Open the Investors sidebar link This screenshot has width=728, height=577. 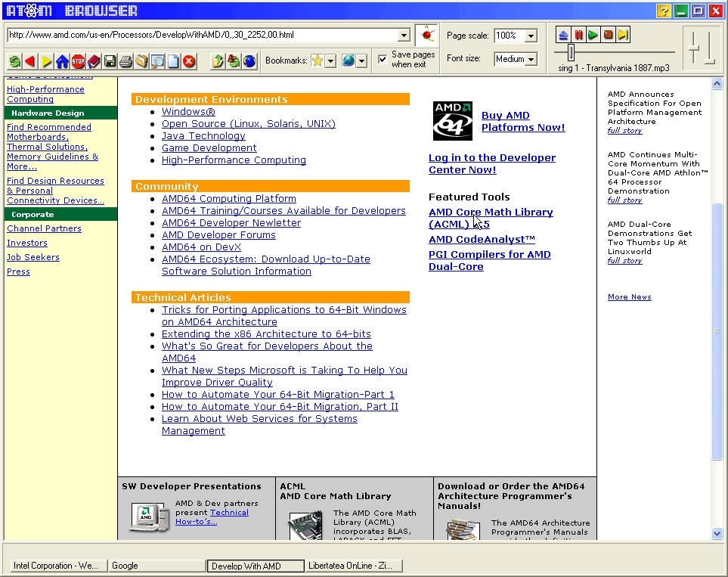pos(27,243)
